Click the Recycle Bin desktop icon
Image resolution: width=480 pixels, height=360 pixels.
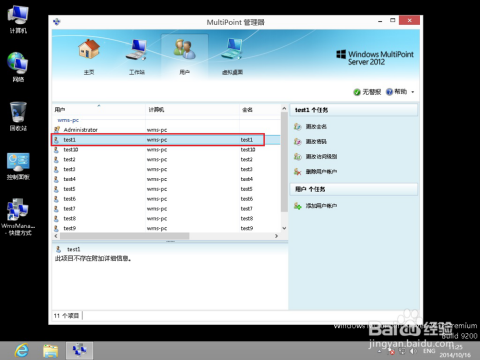tap(18, 116)
